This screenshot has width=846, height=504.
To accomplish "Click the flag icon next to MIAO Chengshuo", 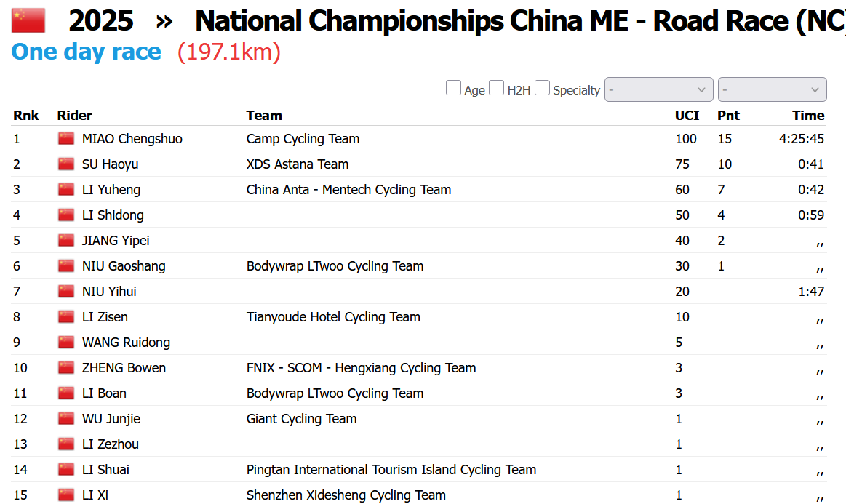I will (x=67, y=139).
